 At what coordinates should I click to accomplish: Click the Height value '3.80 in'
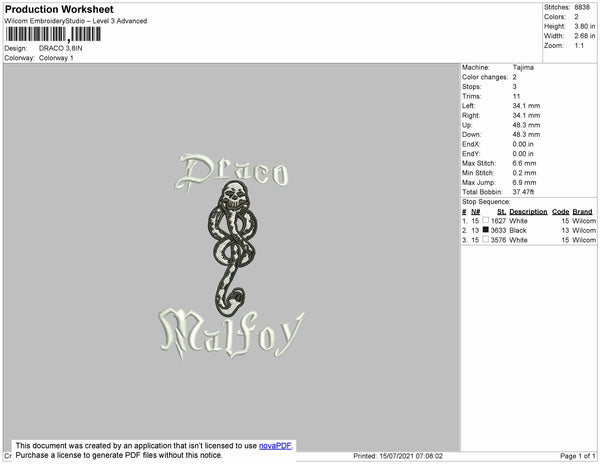pyautogui.click(x=584, y=26)
